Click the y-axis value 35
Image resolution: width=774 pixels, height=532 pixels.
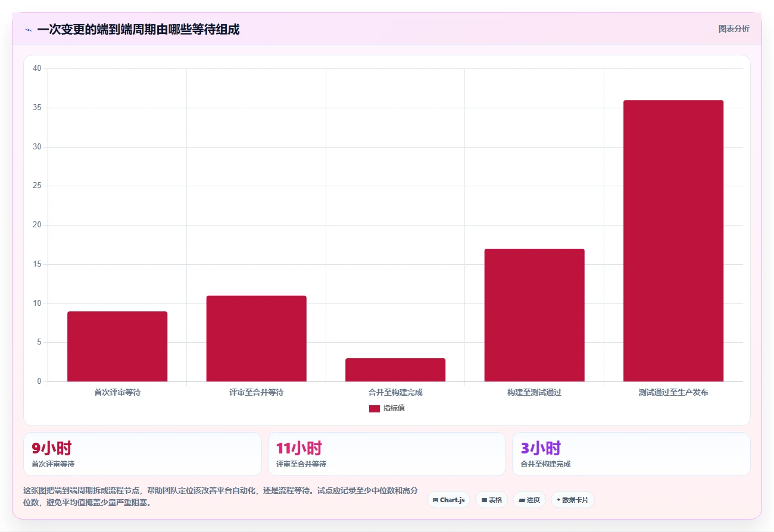[x=37, y=108]
